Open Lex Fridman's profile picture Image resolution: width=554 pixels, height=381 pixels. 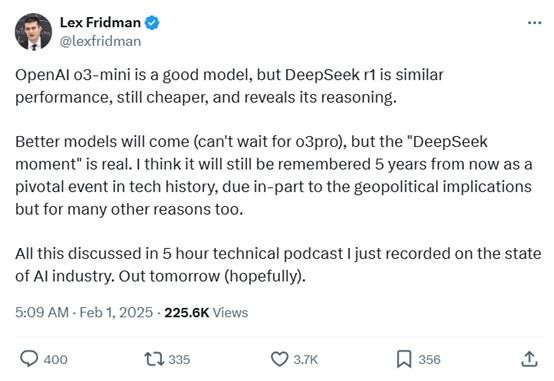pyautogui.click(x=34, y=32)
